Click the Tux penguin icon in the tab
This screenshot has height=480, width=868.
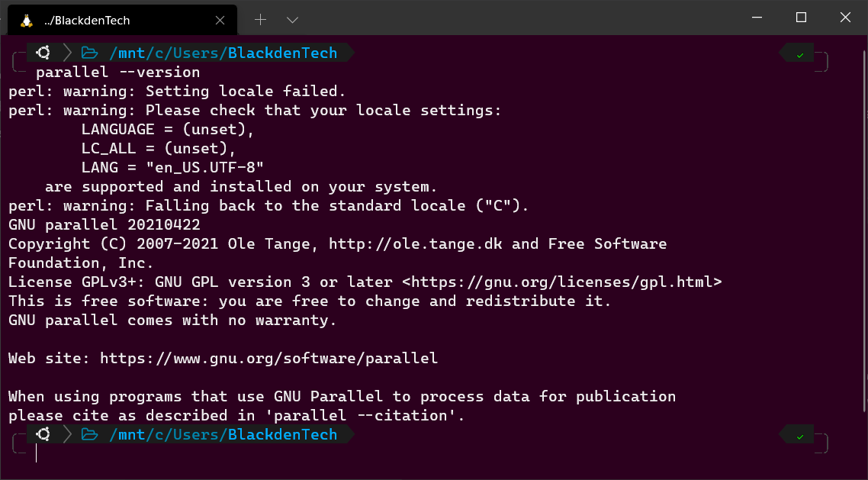point(26,21)
